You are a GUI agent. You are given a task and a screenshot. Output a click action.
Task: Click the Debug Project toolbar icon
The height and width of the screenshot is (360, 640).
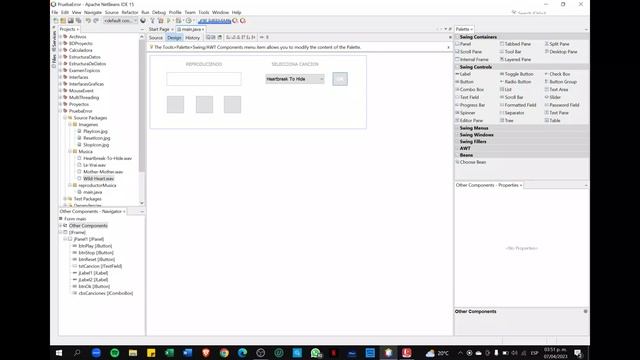pos(178,21)
